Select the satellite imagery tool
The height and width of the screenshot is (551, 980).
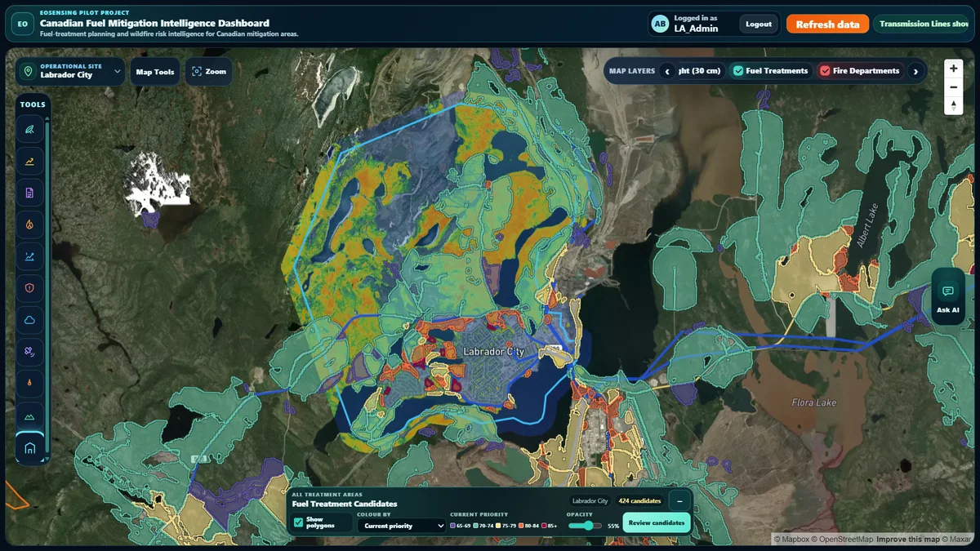pyautogui.click(x=30, y=352)
